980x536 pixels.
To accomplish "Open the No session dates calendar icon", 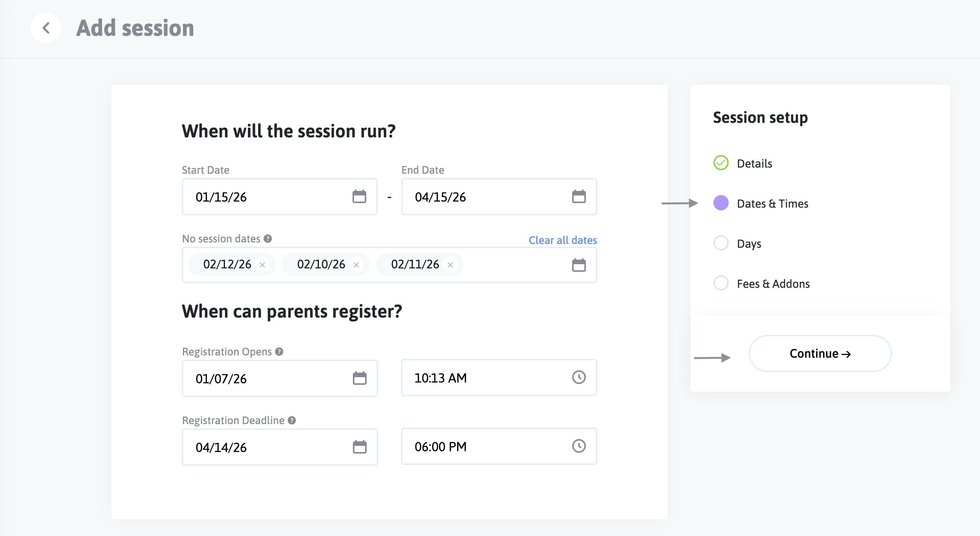I will click(x=579, y=265).
